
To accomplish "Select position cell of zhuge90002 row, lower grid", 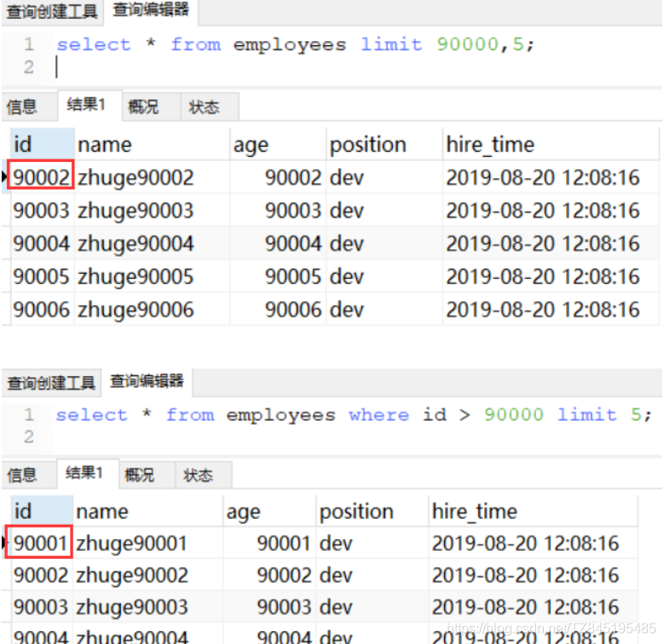I will point(372,575).
